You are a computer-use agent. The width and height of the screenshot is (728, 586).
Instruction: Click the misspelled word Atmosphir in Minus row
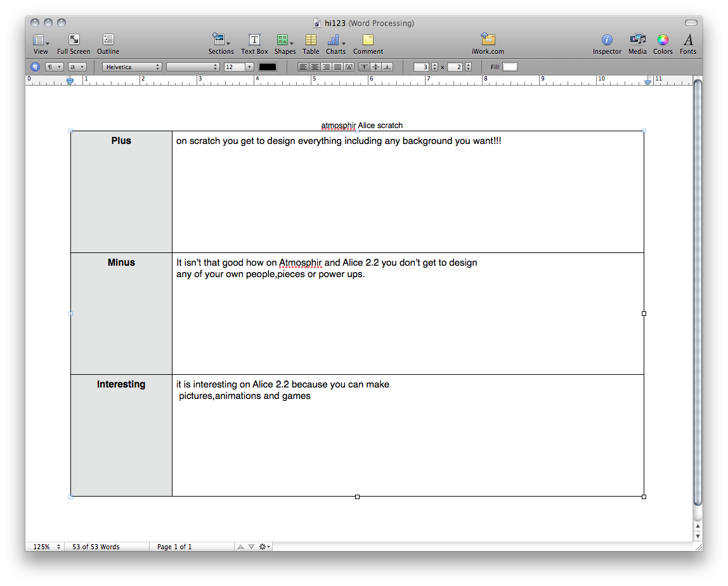300,263
